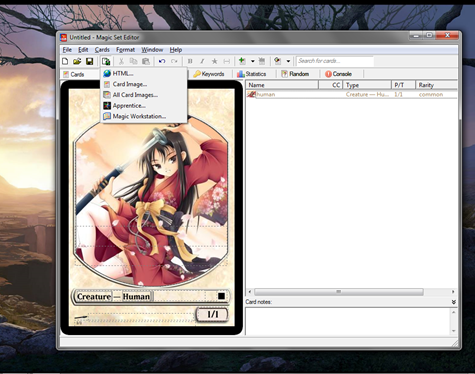Sort card list by Rarity column
This screenshot has width=475, height=374.
[x=436, y=85]
